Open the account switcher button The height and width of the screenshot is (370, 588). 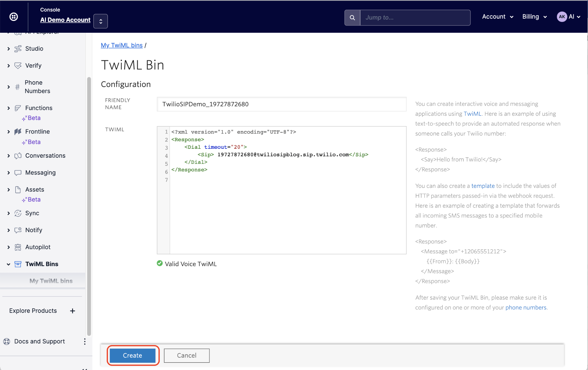pos(100,21)
